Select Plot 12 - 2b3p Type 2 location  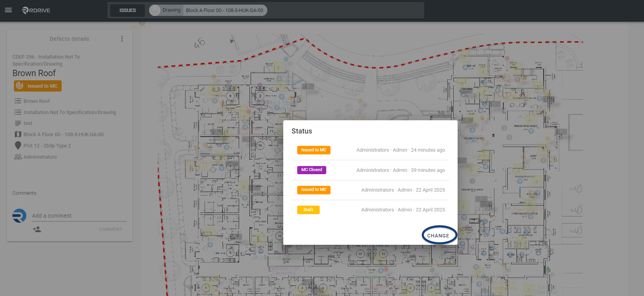point(47,146)
